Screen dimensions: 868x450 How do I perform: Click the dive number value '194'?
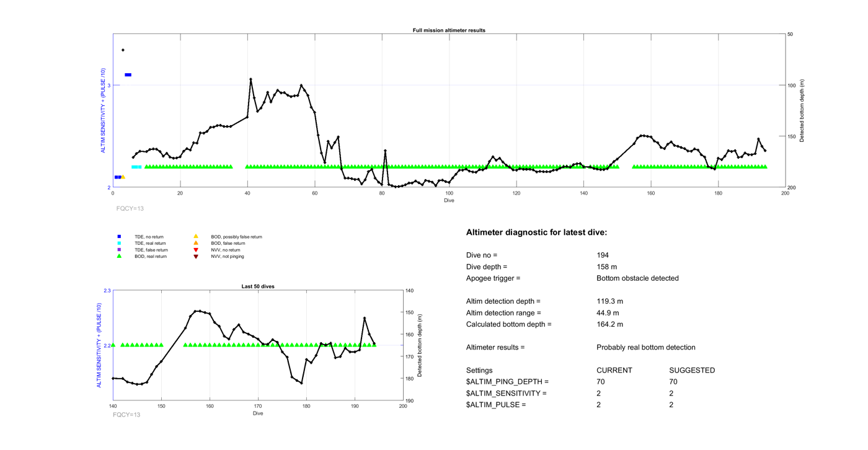coord(603,255)
